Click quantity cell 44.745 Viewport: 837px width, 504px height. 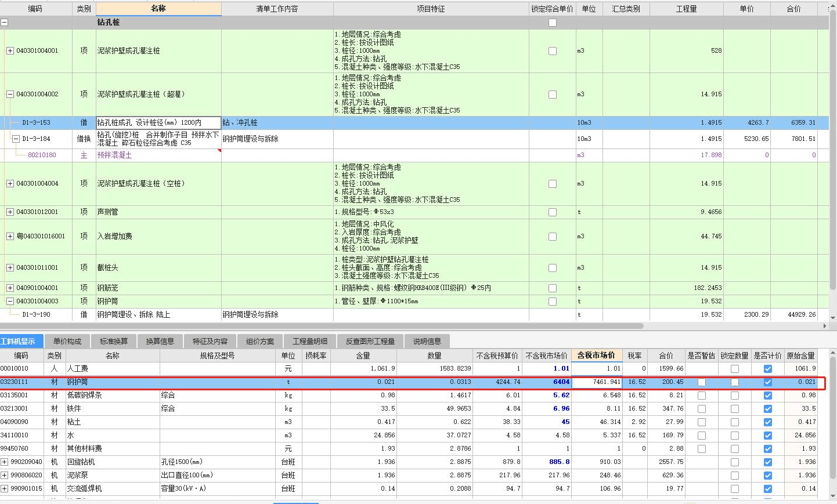click(x=686, y=236)
